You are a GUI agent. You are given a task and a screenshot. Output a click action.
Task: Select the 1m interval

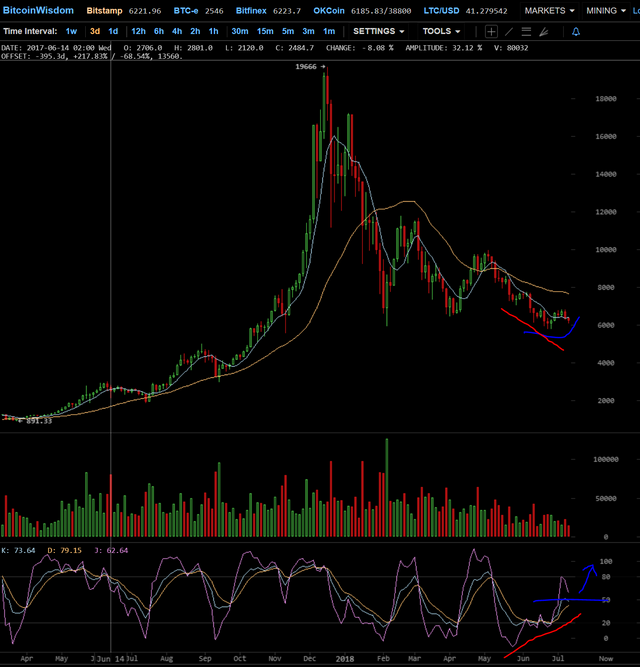coord(329,31)
